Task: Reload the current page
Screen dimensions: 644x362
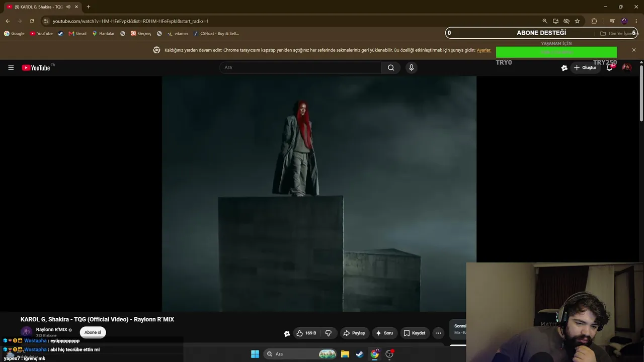Action: coord(32,21)
